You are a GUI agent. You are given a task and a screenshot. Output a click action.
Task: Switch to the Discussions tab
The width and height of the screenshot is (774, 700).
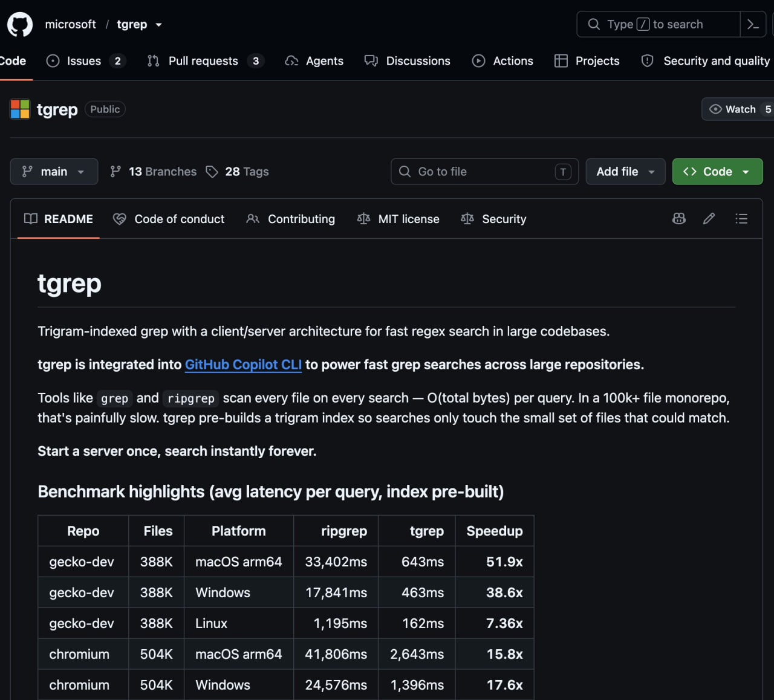pyautogui.click(x=408, y=61)
